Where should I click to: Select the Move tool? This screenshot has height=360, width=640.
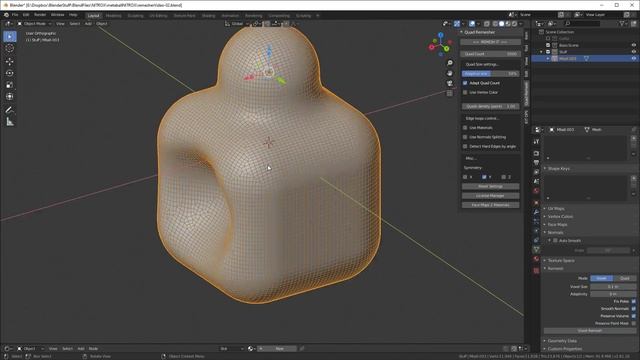point(10,61)
